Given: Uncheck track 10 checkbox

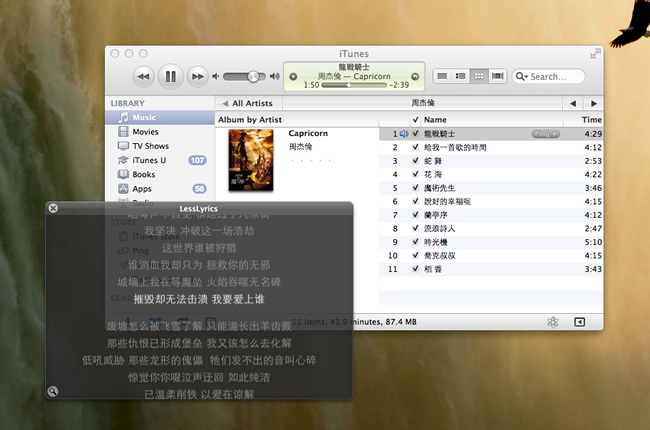Looking at the screenshot, I should 415,255.
